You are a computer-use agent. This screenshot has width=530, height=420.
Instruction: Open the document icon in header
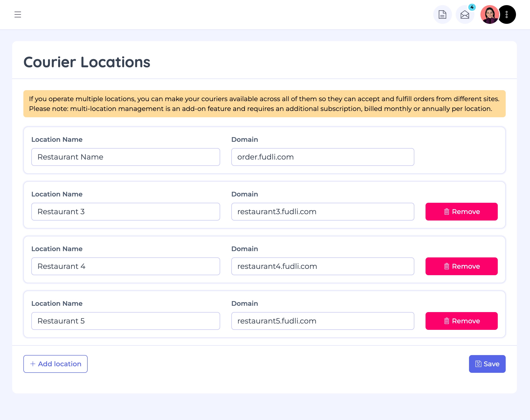coord(442,14)
